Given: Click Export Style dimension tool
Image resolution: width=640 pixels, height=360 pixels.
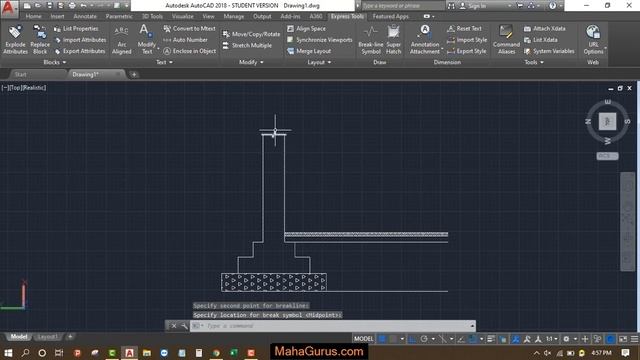Looking at the screenshot, I should click(467, 51).
